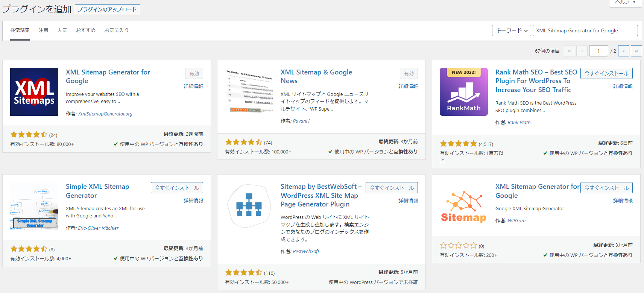Click star rating of XML Sitemap & Google News

(x=243, y=142)
